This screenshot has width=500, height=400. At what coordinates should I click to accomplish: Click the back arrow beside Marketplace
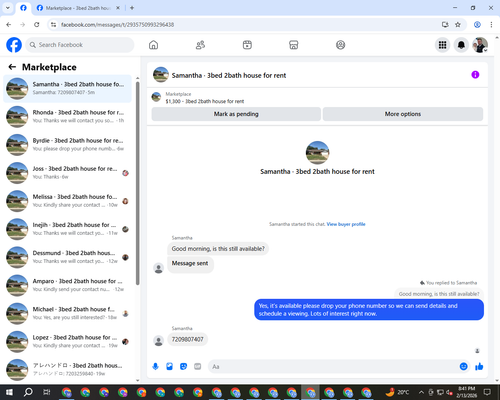[12, 67]
